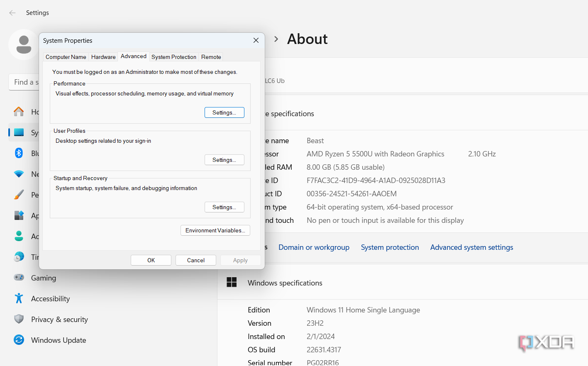
Task: Open Network via the Wi-Fi icon
Action: click(x=19, y=174)
